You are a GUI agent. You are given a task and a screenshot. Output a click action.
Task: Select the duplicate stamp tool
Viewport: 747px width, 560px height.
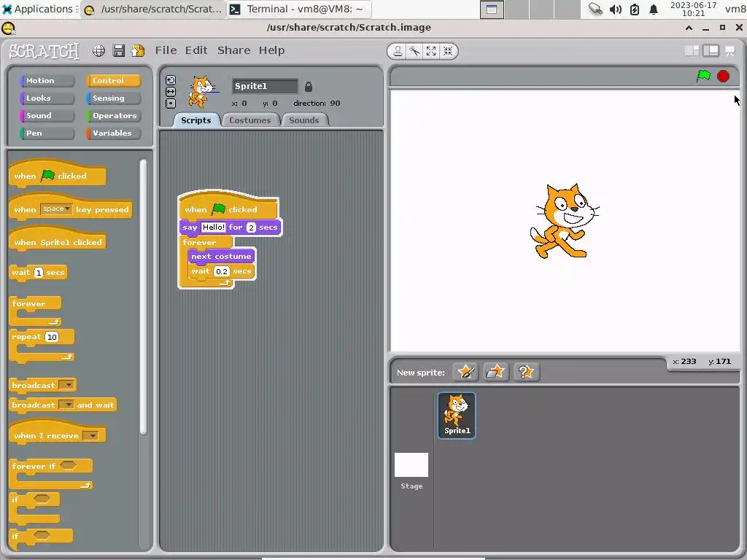coord(398,51)
